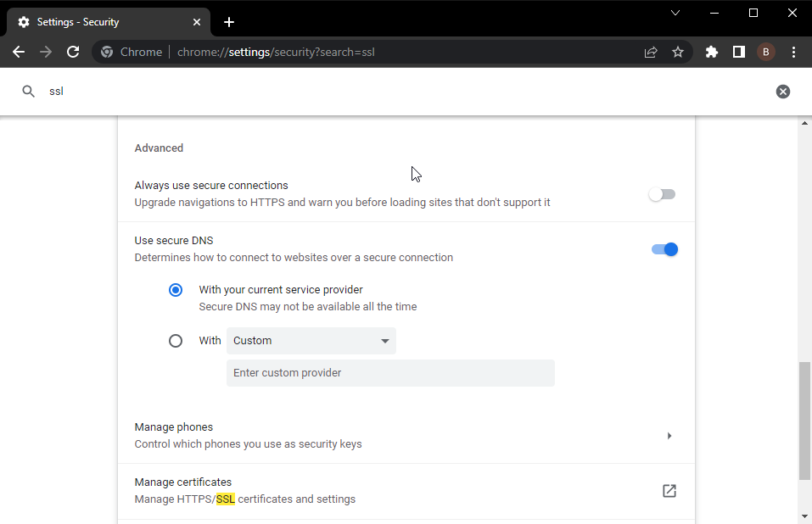
Task: Reload the settings page
Action: coord(73,52)
